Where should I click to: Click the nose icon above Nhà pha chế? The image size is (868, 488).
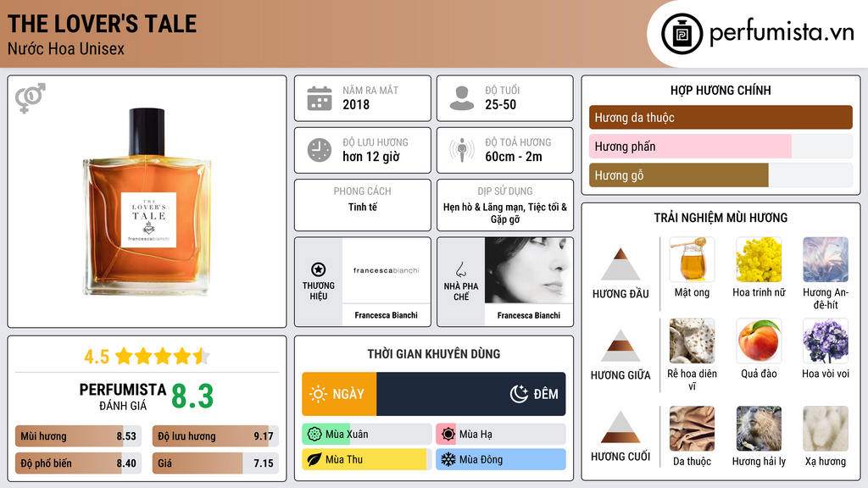coord(460,270)
